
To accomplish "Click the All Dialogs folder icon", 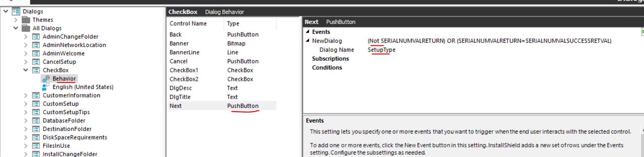I will [26, 28].
